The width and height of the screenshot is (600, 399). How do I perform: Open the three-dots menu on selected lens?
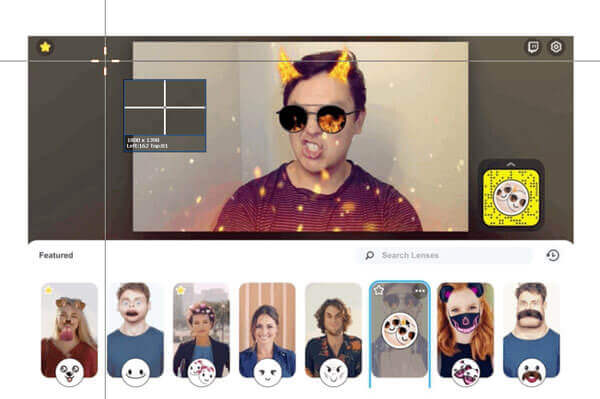(x=420, y=291)
